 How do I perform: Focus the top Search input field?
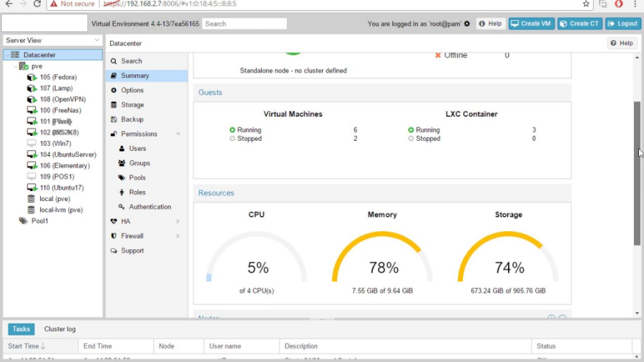tap(244, 24)
